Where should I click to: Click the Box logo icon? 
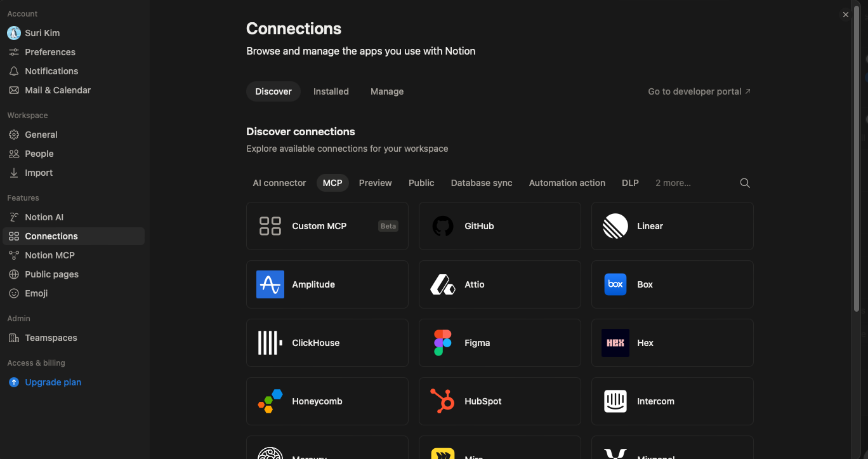click(615, 284)
